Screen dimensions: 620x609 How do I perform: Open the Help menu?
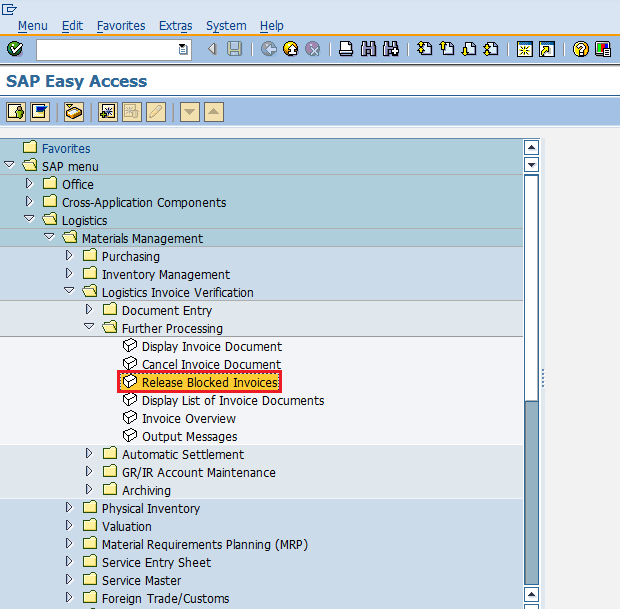pos(272,26)
